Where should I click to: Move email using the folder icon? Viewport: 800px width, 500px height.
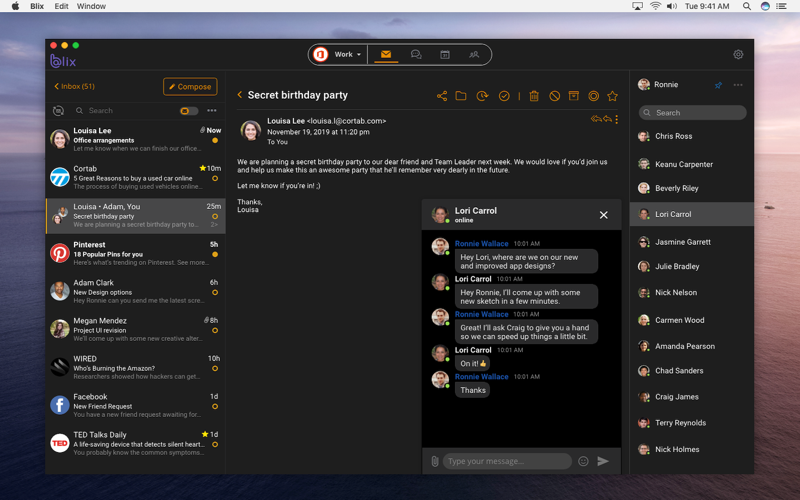[x=461, y=95]
